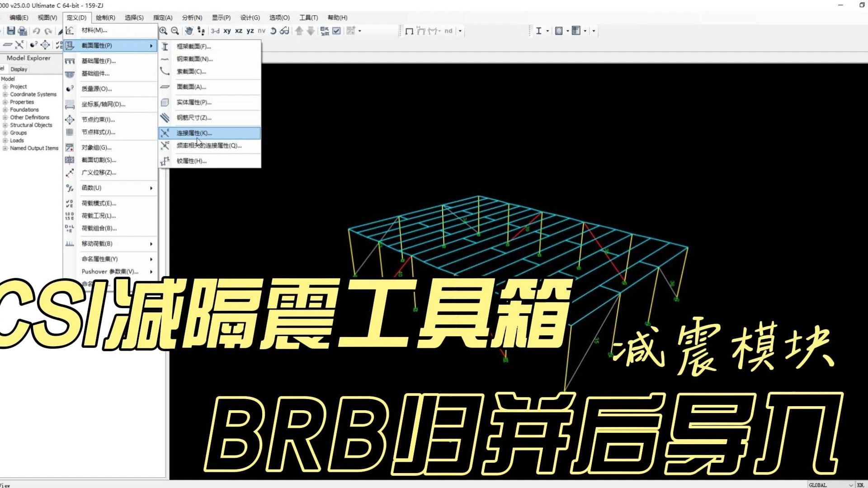Click the move crosshair icon in second toolbar row
Screen dimensions: 868x488
coord(45,45)
